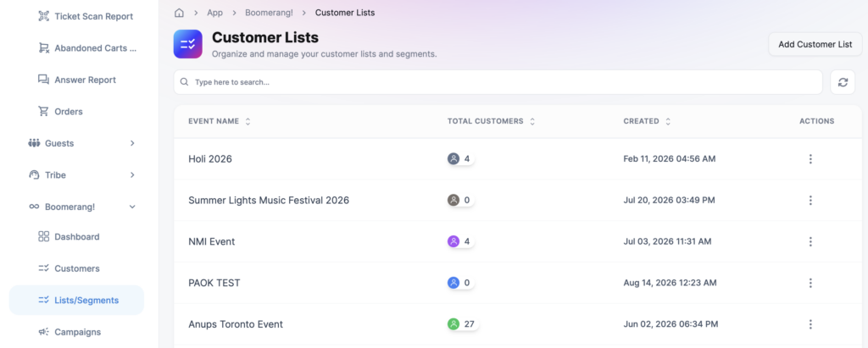
Task: Select the Holi 2026 event name
Action: click(x=210, y=159)
